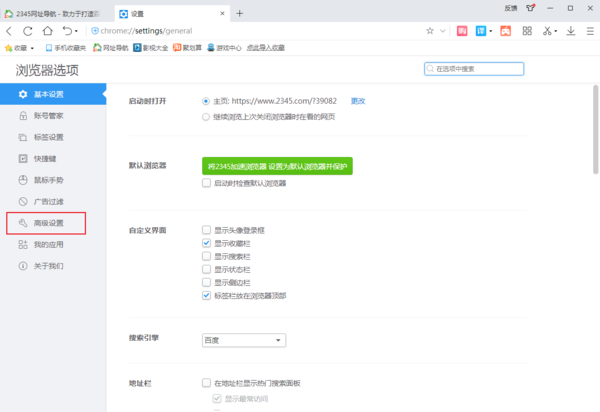Uncheck the 显示收藏栏 checkbox
This screenshot has width=600, height=412.
206,243
